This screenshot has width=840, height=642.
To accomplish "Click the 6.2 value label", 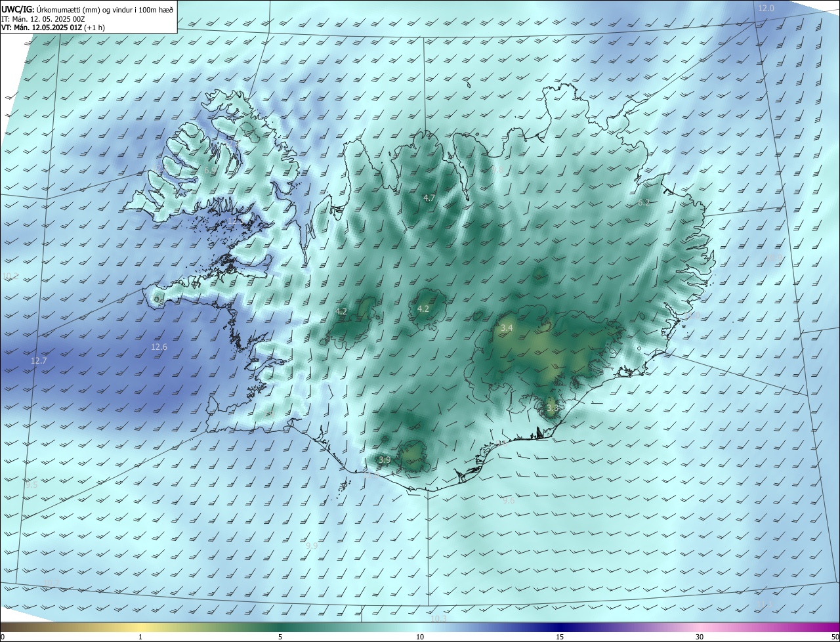I will (x=644, y=202).
